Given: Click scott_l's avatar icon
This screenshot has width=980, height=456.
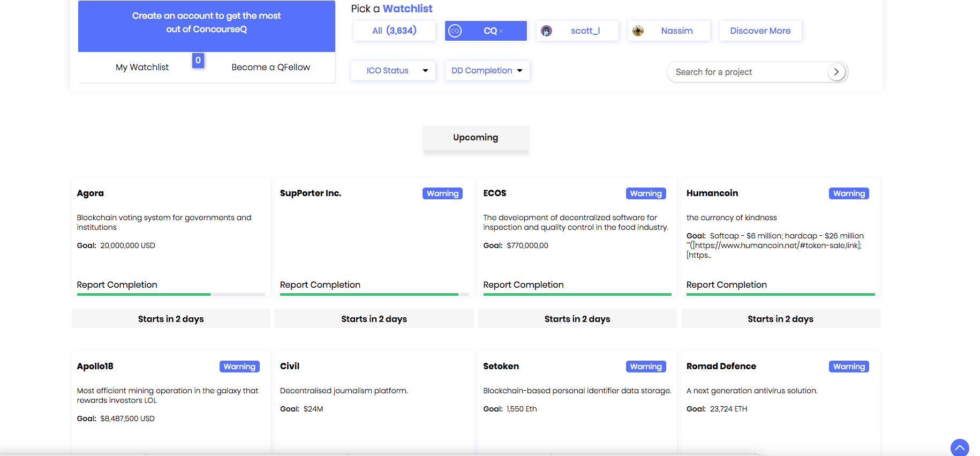Looking at the screenshot, I should pos(546,31).
